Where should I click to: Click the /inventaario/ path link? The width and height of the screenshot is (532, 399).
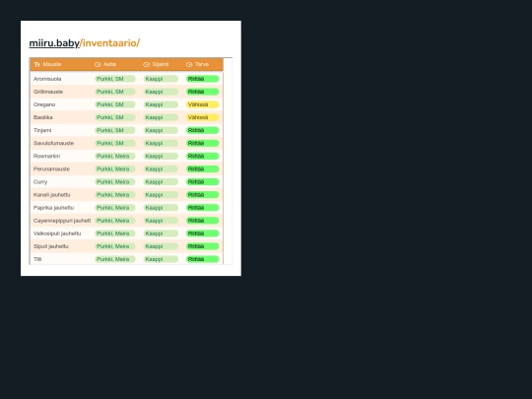point(109,43)
